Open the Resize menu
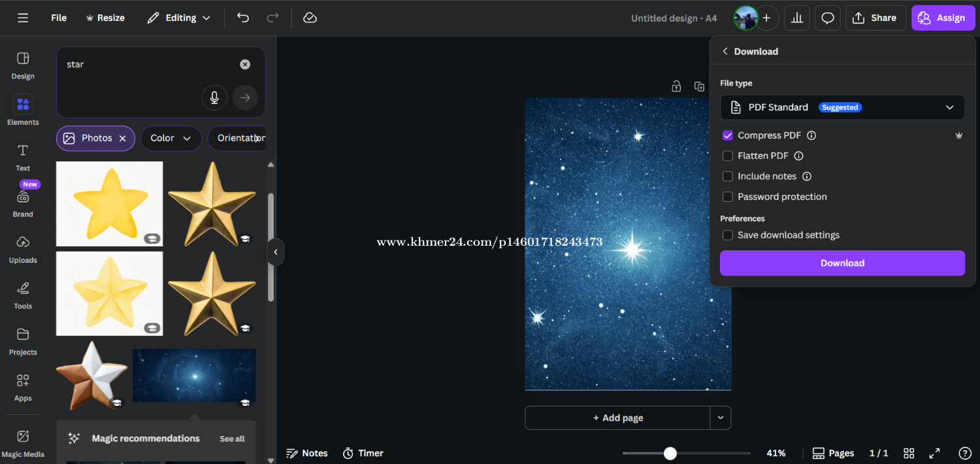 coord(105,18)
